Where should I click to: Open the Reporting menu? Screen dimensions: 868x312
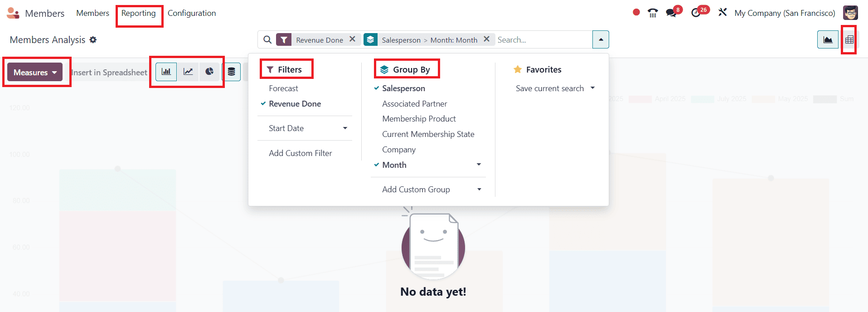[138, 13]
